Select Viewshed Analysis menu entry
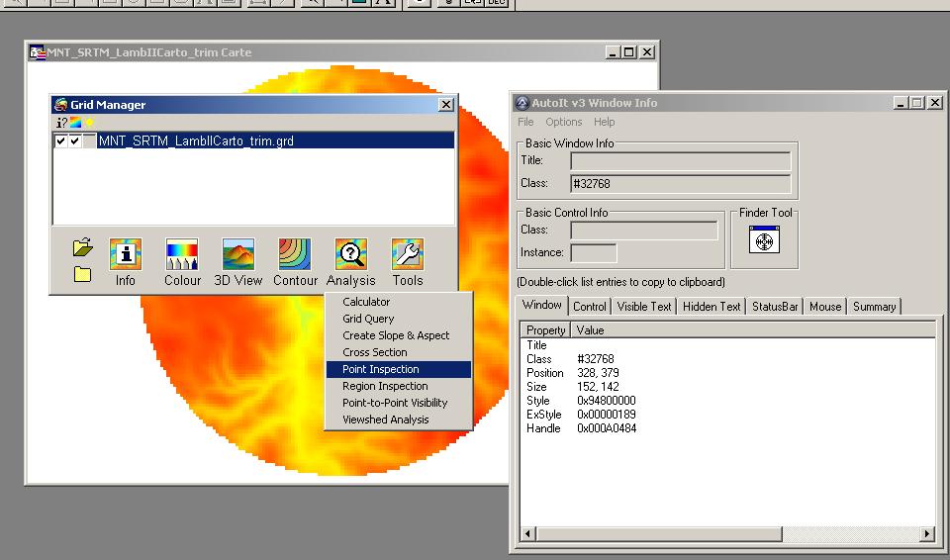The image size is (950, 560). [x=386, y=420]
